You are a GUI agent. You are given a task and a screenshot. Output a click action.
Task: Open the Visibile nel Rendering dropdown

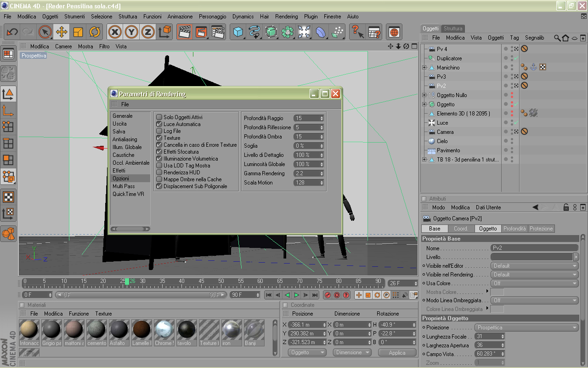tap(535, 275)
